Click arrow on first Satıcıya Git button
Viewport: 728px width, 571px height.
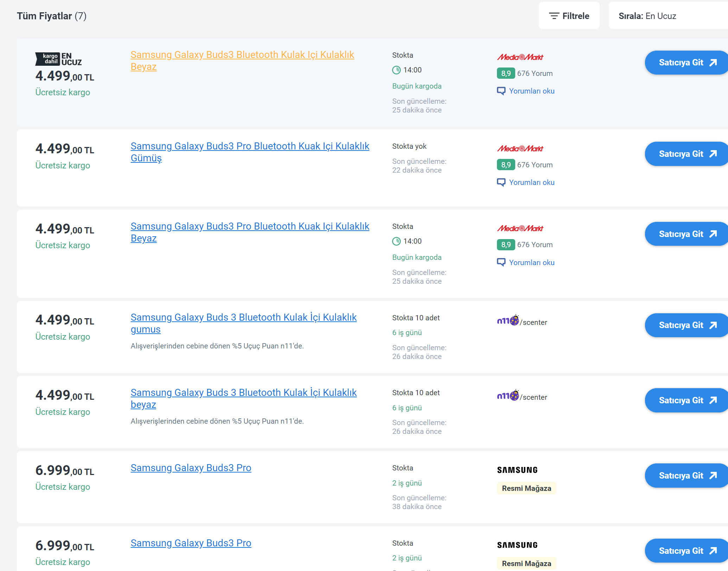pyautogui.click(x=713, y=63)
